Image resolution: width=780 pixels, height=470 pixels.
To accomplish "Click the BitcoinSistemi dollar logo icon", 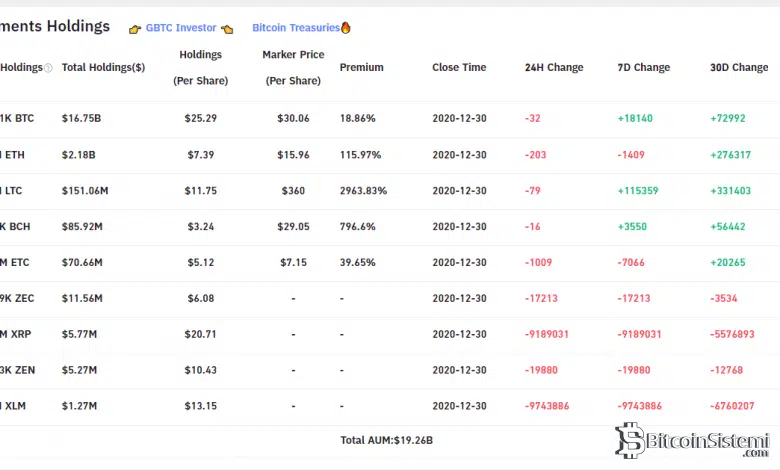I will click(x=630, y=440).
